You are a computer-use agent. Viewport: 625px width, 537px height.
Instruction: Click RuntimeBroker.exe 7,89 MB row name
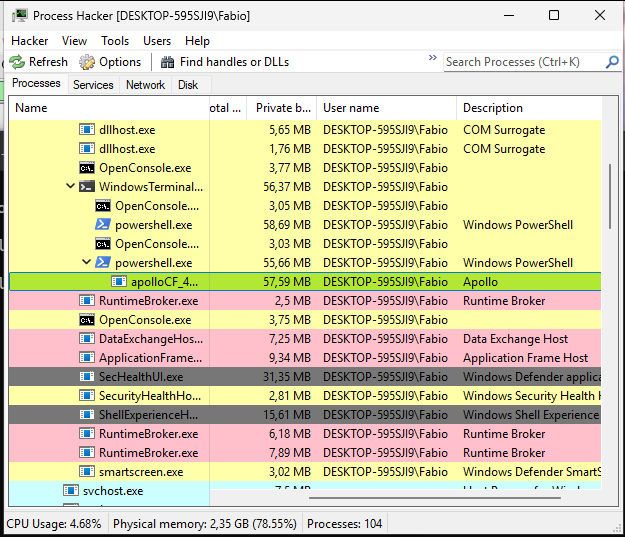pyautogui.click(x=149, y=453)
